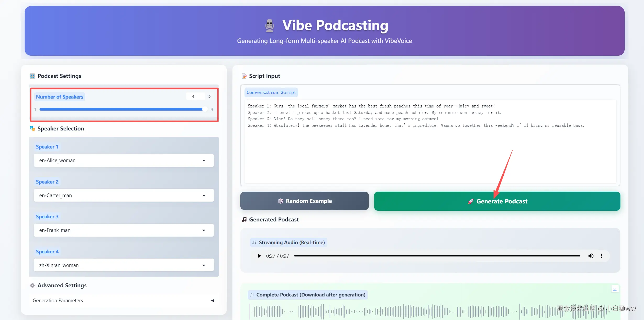The height and width of the screenshot is (320, 644).
Task: Open the Speaker 3 voice dropdown
Action: [124, 230]
